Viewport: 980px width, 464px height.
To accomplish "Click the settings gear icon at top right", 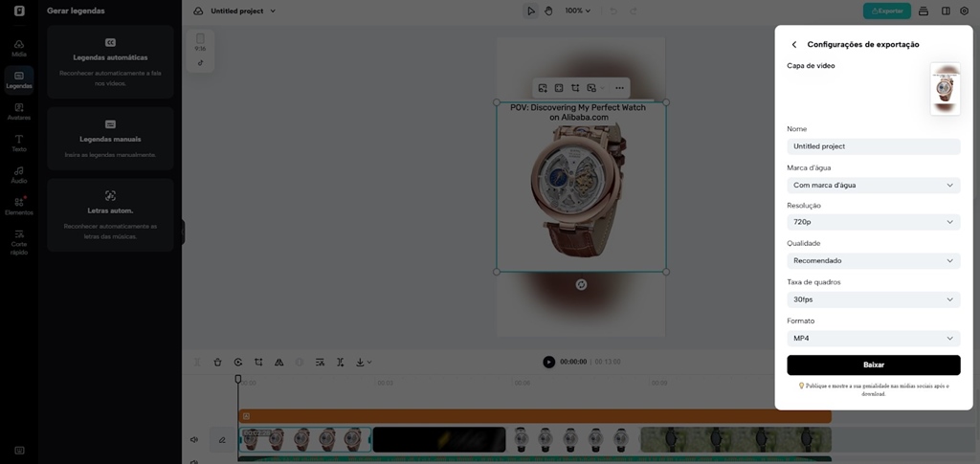I will coord(964,11).
